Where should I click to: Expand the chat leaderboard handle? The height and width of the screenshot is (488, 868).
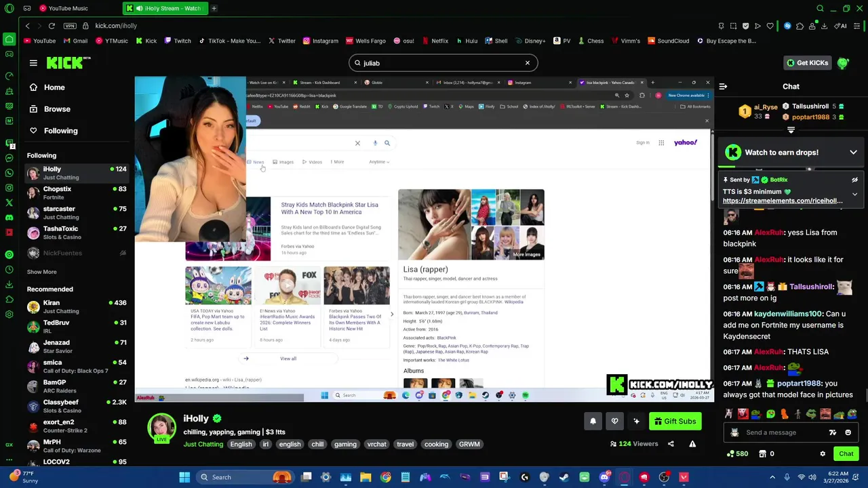tap(791, 129)
